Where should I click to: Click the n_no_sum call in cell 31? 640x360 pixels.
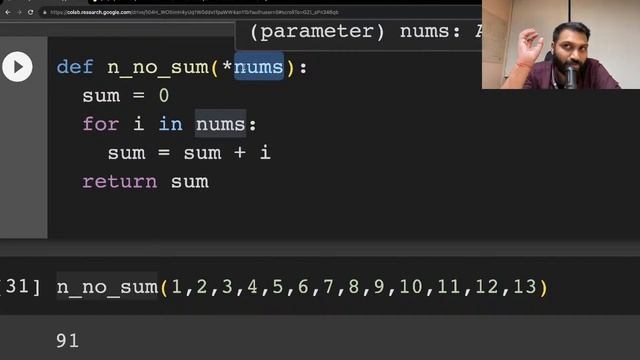pyautogui.click(x=107, y=287)
